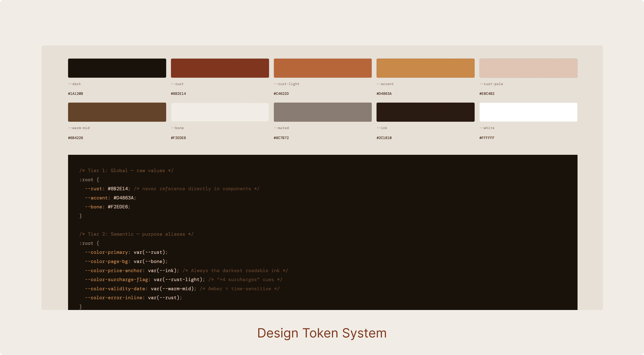
Task: Click the Tier 1 Global comment line
Action: tap(126, 171)
